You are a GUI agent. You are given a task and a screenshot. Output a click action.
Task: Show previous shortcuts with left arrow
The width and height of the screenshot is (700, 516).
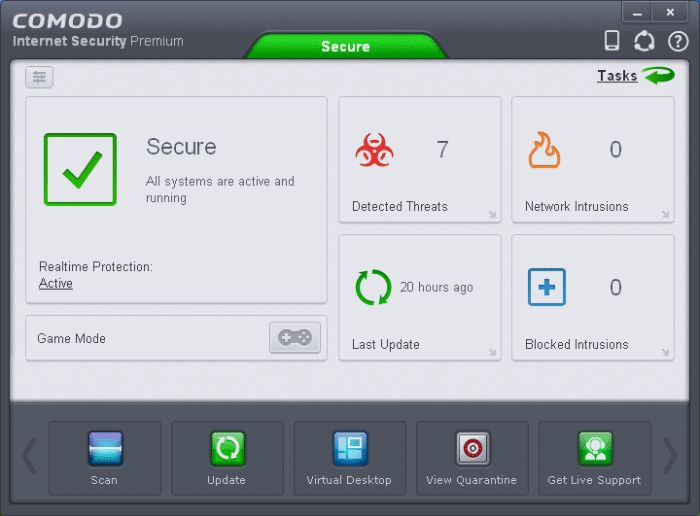pos(29,456)
